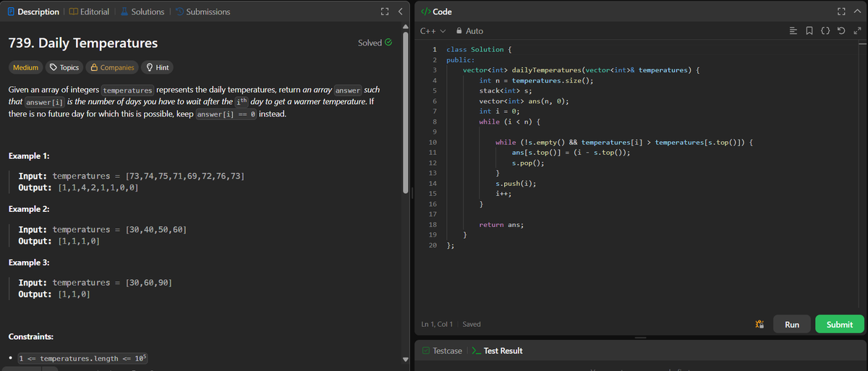
Task: Maximize the description panel with fullscreen icon
Action: click(384, 12)
